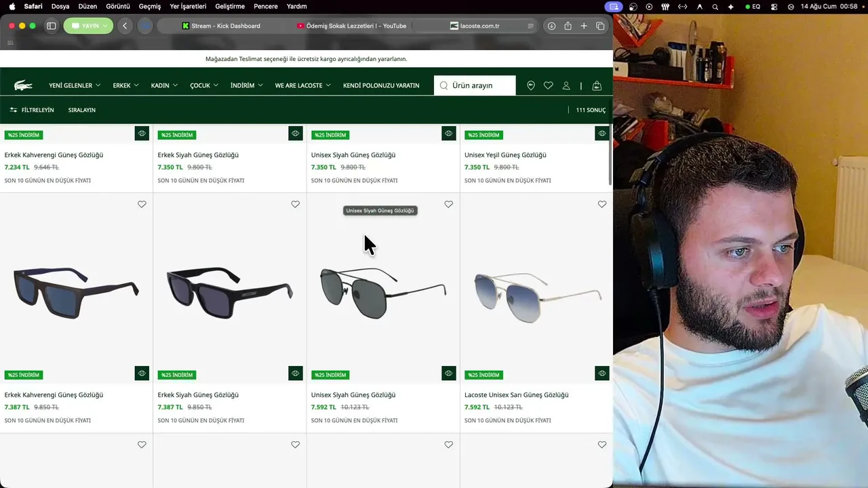868x488 pixels.
Task: Go to the Lacoste crocodile logo homepage
Action: tap(23, 85)
